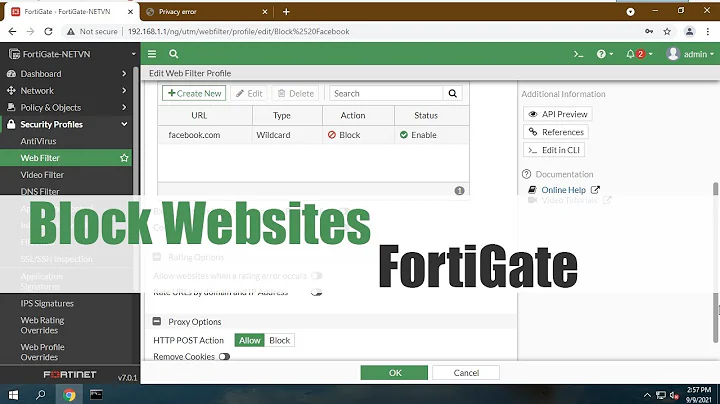Open the notifications bell with 2 alerts

[639, 54]
